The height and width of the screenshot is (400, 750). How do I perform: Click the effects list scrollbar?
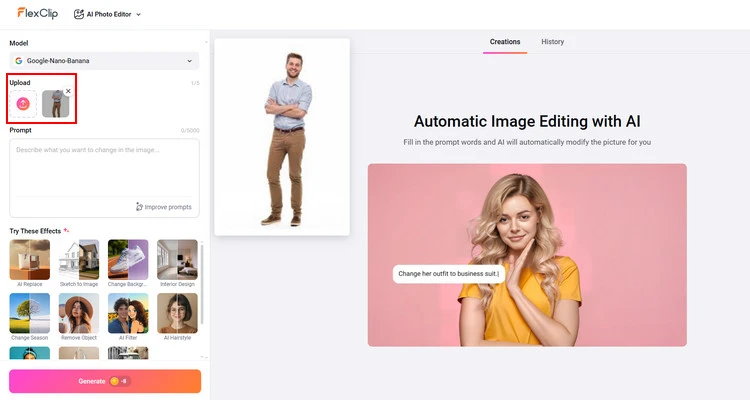202,285
